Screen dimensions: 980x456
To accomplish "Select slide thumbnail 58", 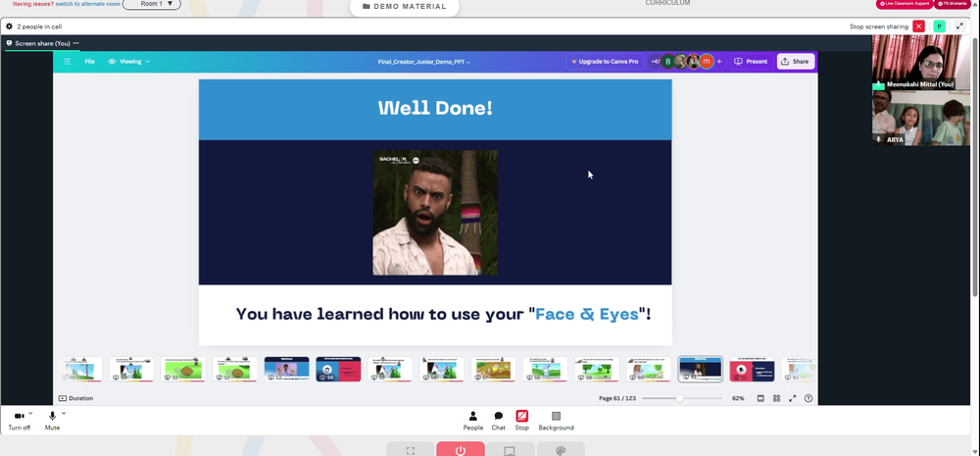I will [x=546, y=369].
